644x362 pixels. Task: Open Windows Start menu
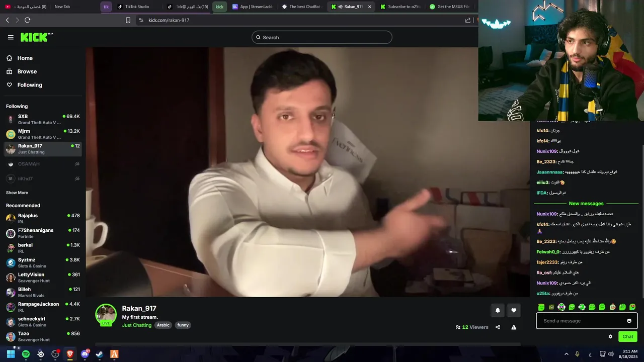click(x=11, y=354)
